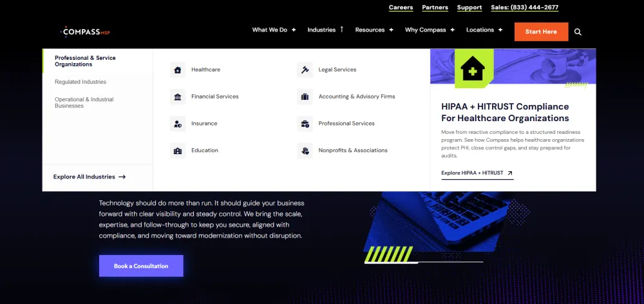Open the Locations menu
The width and height of the screenshot is (644, 304).
[480, 30]
